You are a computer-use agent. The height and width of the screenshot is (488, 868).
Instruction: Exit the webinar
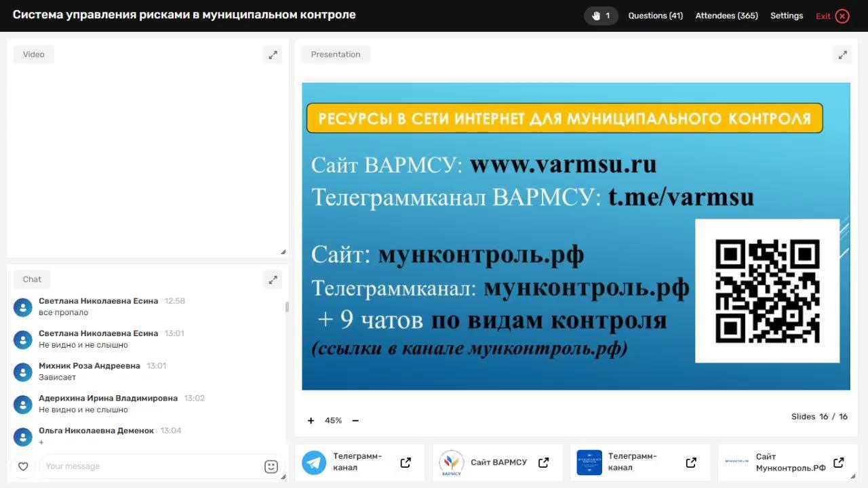pos(833,16)
